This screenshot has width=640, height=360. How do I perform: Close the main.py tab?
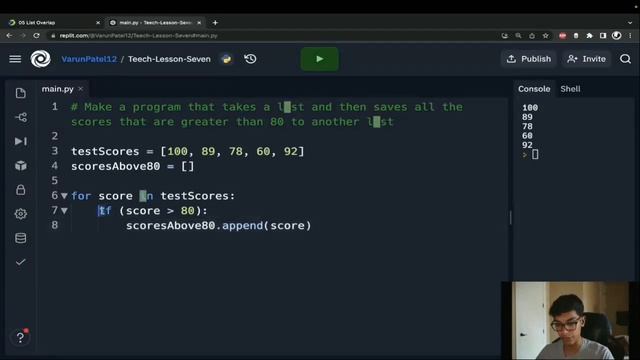click(80, 89)
